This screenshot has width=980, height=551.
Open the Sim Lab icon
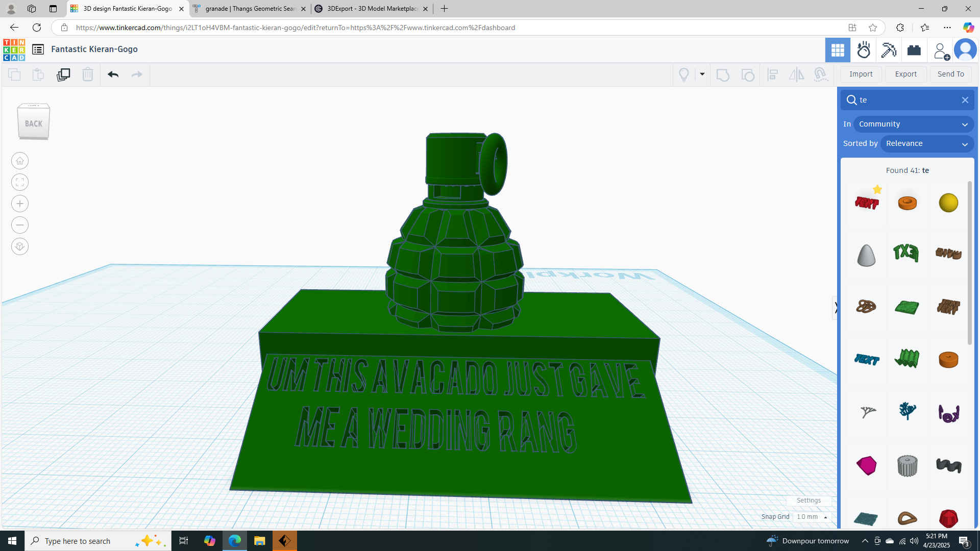pos(864,50)
